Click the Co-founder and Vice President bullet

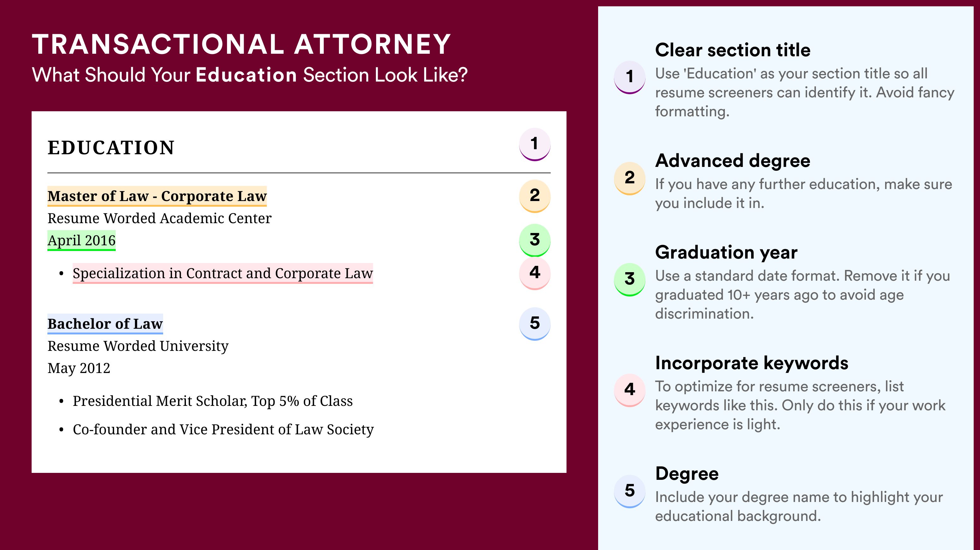223,430
